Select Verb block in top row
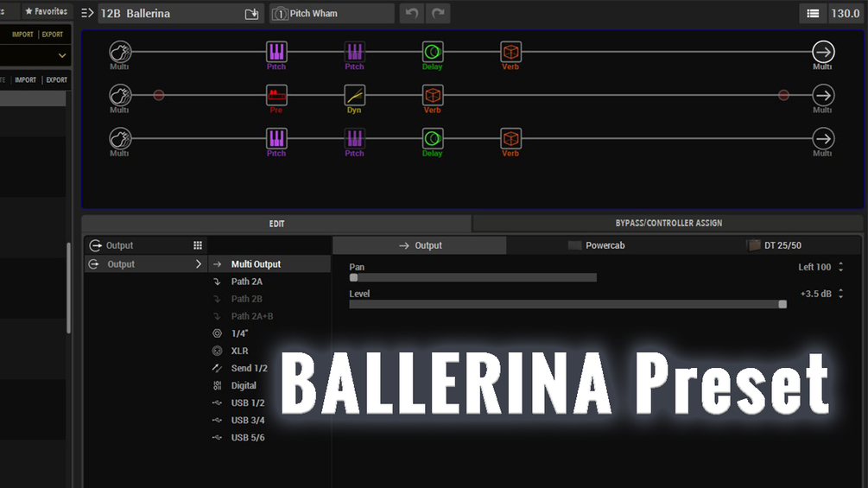Screen dimensions: 868x488 (x=510, y=52)
